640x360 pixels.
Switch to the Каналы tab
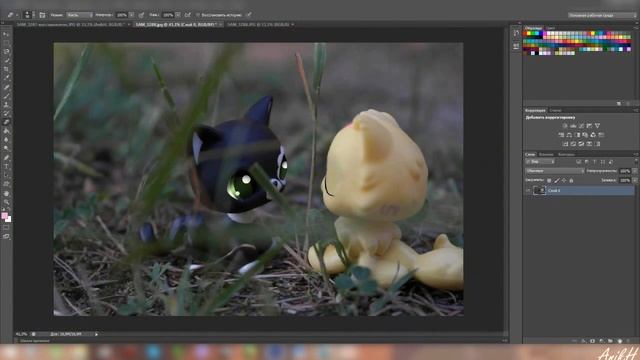[x=546, y=155]
